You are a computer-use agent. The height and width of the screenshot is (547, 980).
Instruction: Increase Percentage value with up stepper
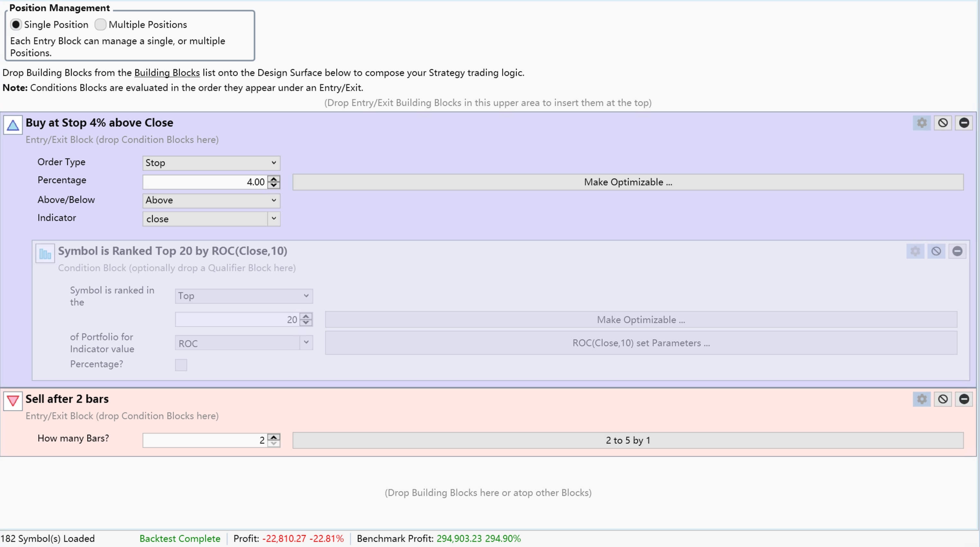274,179
